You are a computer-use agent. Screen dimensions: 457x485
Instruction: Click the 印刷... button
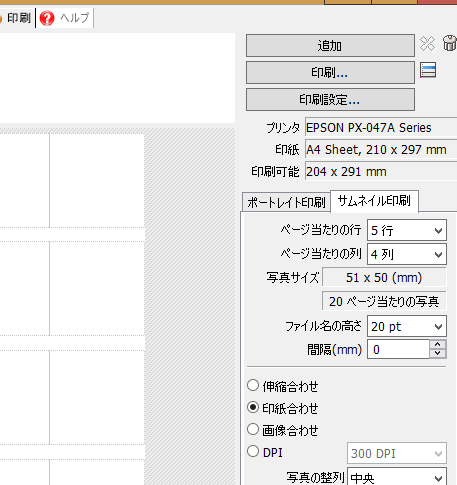coord(330,72)
